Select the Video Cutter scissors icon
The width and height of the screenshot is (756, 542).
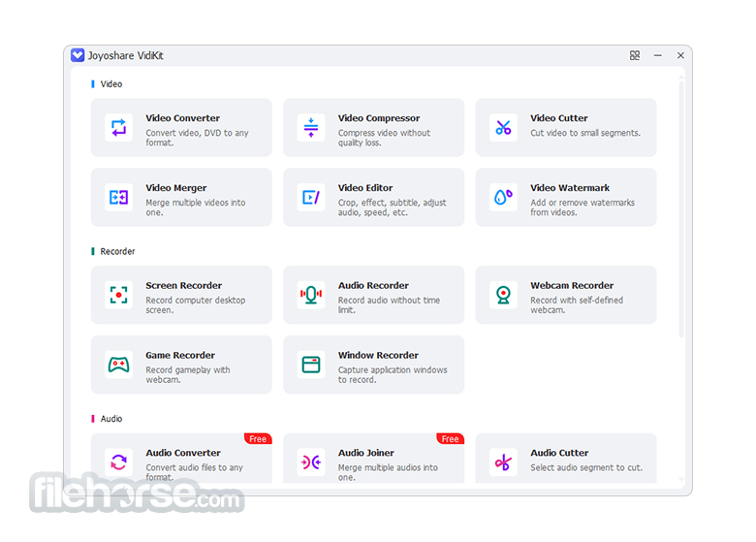click(503, 128)
